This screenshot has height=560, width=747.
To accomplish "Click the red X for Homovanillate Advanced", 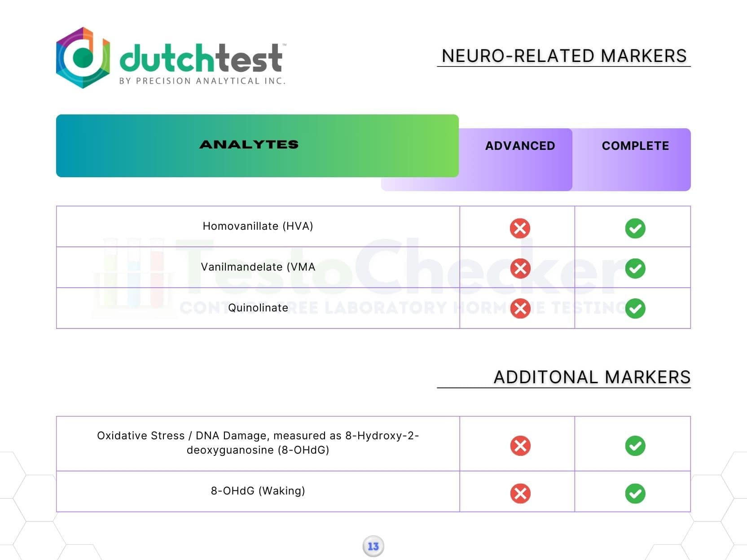I will point(520,228).
